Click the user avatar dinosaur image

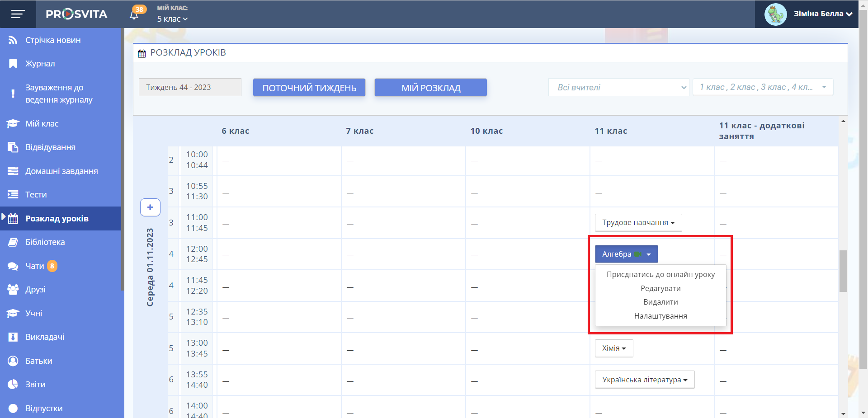pos(775,14)
